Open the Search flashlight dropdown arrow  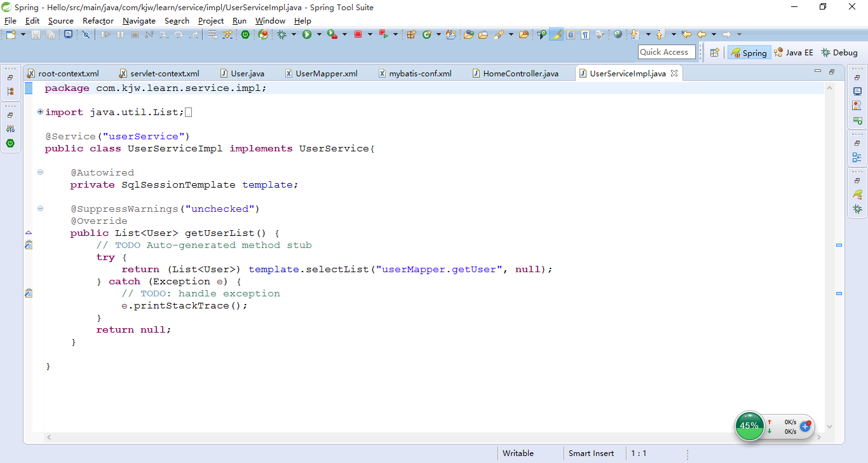coord(511,34)
